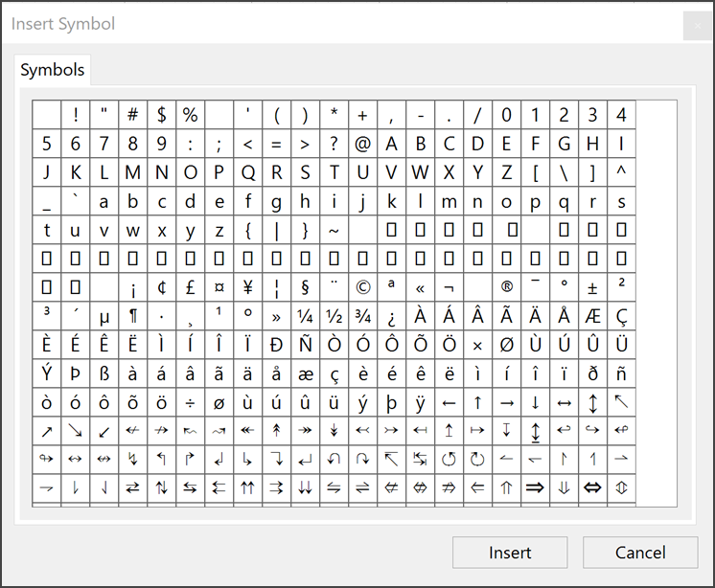Select the down arrow ↓ symbol
This screenshot has height=588, width=715.
click(535, 402)
